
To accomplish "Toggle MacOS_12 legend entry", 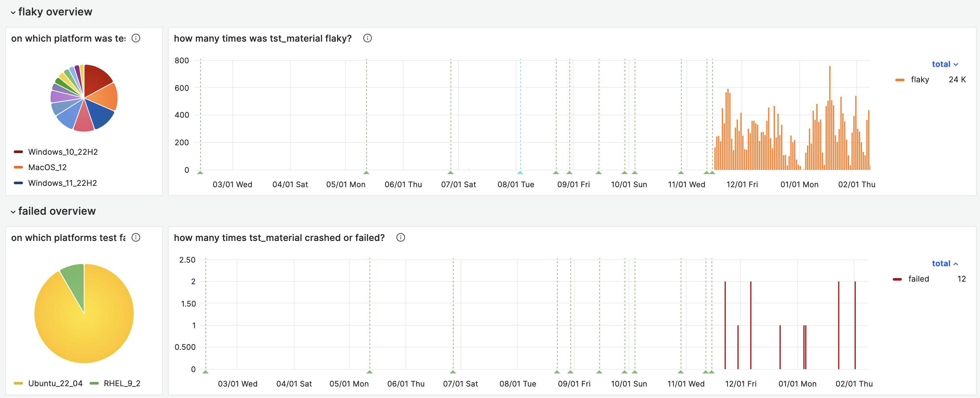I will [x=47, y=168].
